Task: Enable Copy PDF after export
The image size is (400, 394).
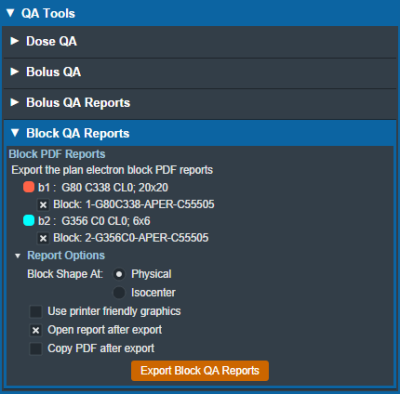Action: (36, 349)
